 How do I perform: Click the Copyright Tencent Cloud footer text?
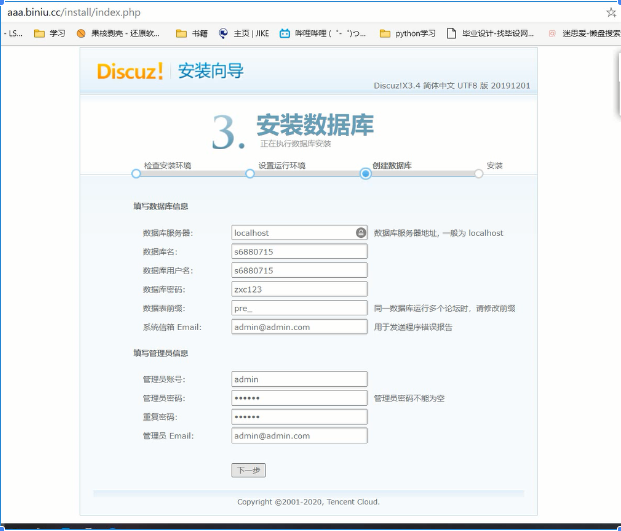pos(309,502)
